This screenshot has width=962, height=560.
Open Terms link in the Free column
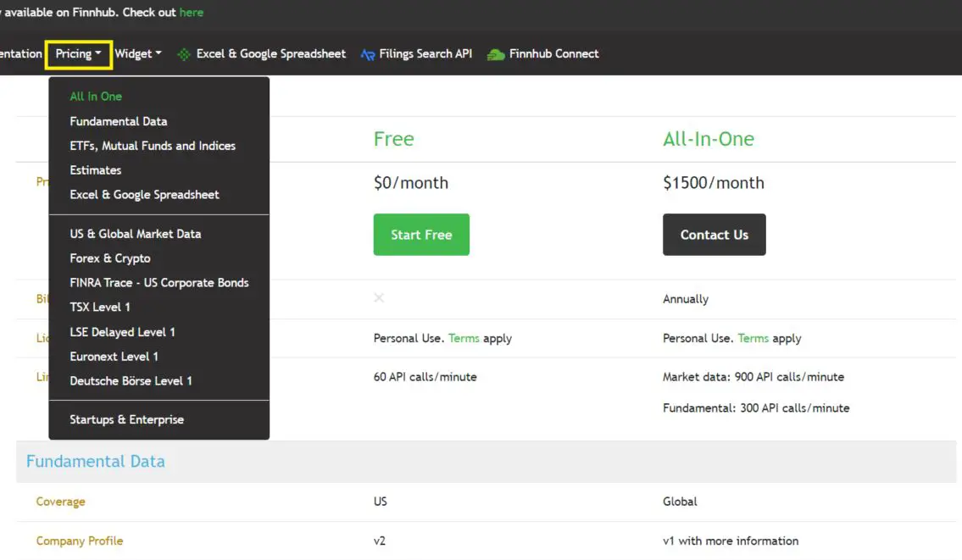click(464, 339)
